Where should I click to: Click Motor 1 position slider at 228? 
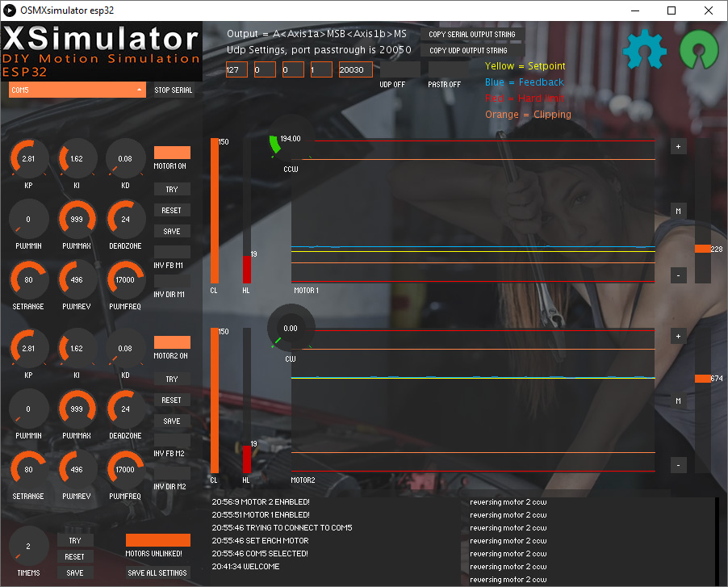coord(703,249)
